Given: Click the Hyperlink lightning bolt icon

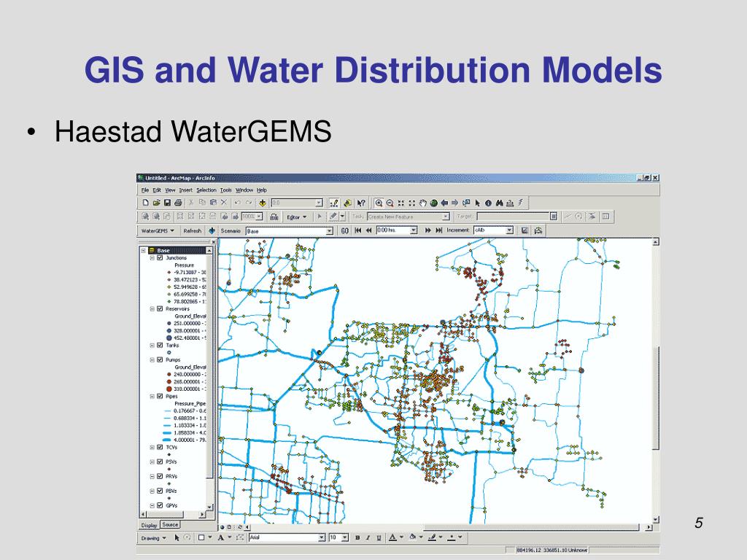Looking at the screenshot, I should pyautogui.click(x=521, y=203).
